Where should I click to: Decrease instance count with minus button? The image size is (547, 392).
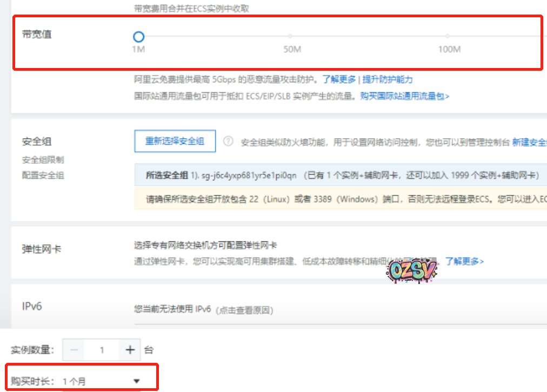[x=74, y=350]
